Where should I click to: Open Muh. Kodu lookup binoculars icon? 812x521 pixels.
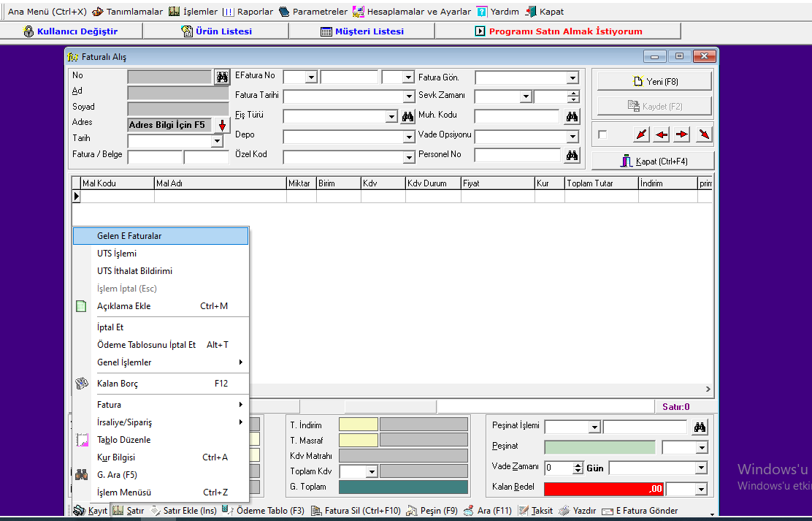point(572,116)
